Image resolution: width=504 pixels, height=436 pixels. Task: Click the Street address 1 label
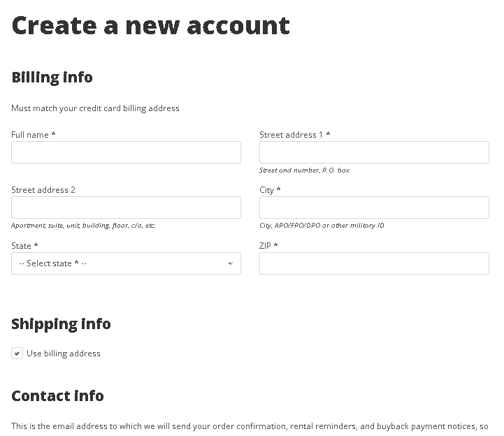[x=295, y=135]
